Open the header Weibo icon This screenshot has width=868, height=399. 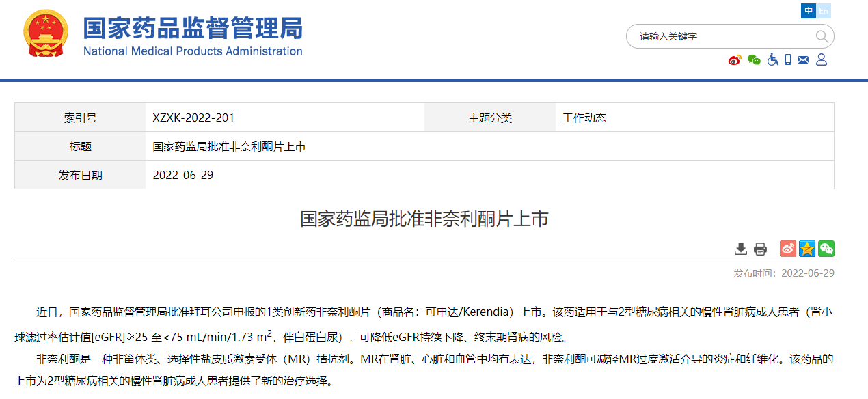pyautogui.click(x=735, y=60)
